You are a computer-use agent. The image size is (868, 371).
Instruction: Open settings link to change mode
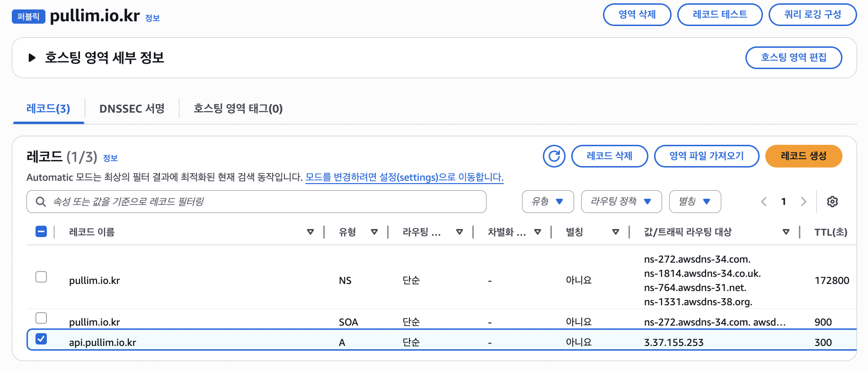tap(404, 177)
